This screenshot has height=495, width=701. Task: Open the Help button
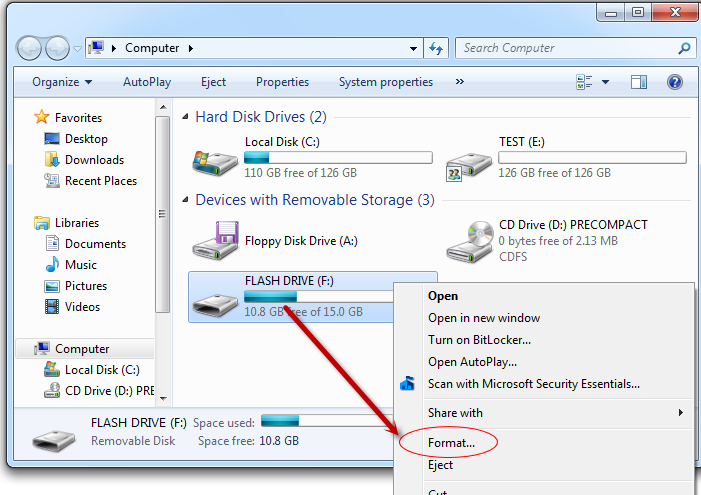pos(675,82)
